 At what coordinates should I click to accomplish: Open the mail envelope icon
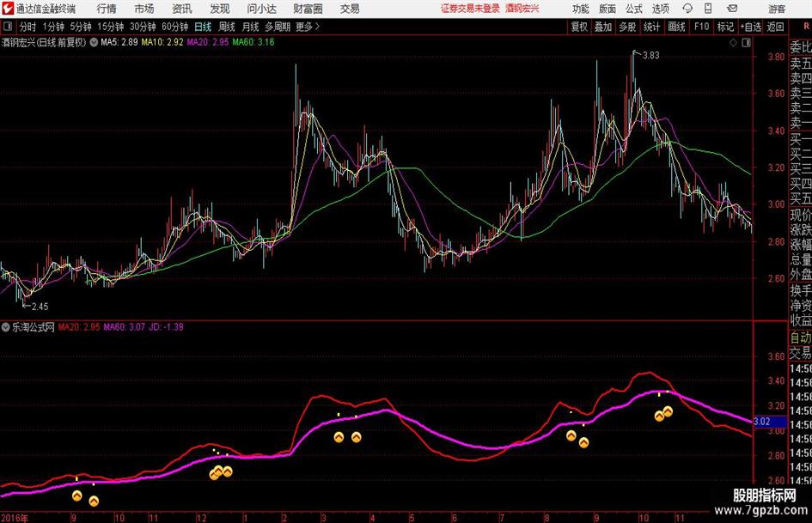(x=732, y=9)
